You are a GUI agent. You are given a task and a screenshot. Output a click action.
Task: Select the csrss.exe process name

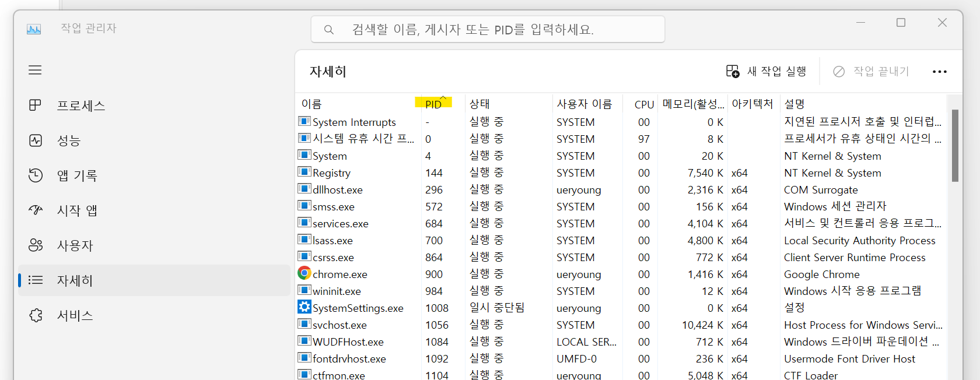click(333, 258)
